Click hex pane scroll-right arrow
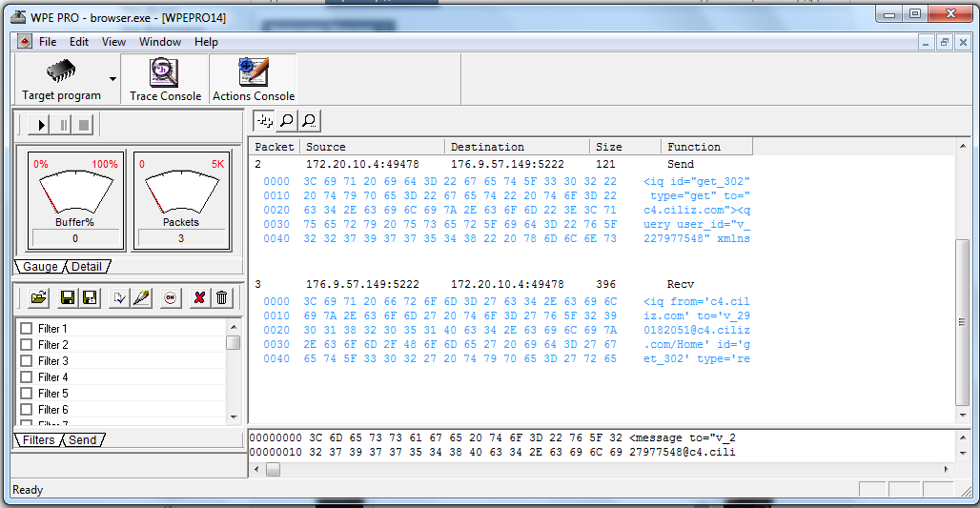The height and width of the screenshot is (508, 980). (947, 469)
